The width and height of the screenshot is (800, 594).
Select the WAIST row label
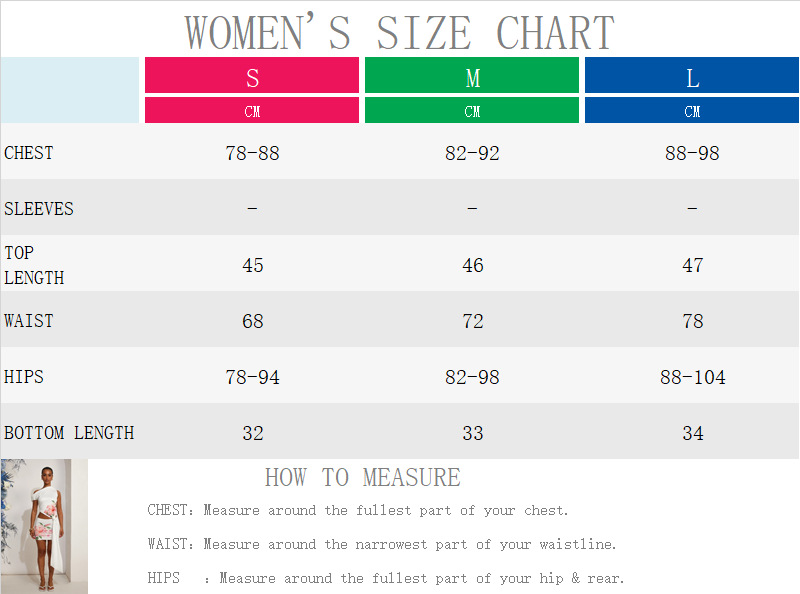[29, 321]
